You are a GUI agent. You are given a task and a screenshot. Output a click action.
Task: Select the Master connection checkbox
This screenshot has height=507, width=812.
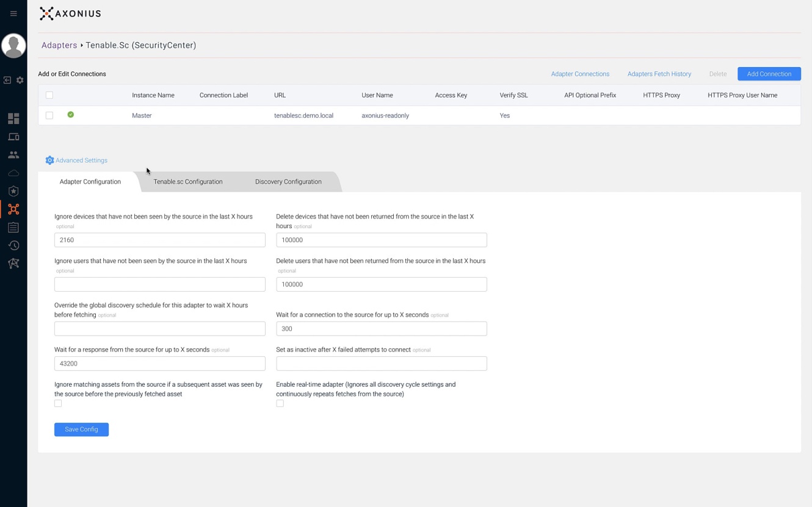pyautogui.click(x=49, y=115)
